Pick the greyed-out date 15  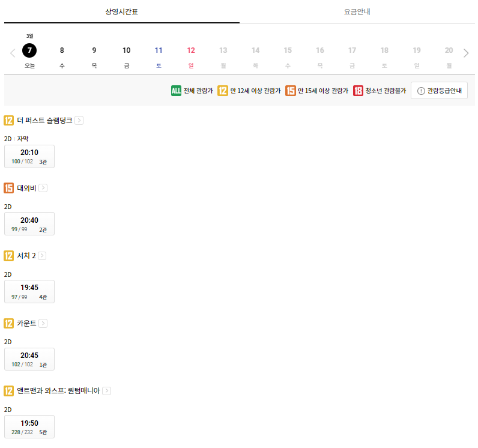coord(288,50)
